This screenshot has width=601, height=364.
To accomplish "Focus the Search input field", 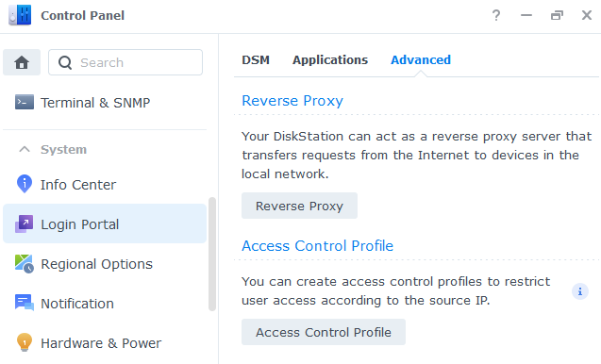I will pyautogui.click(x=125, y=62).
